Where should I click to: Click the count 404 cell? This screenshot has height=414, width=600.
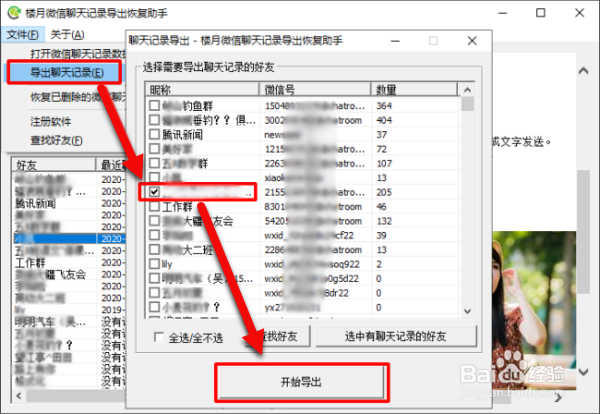click(x=384, y=120)
